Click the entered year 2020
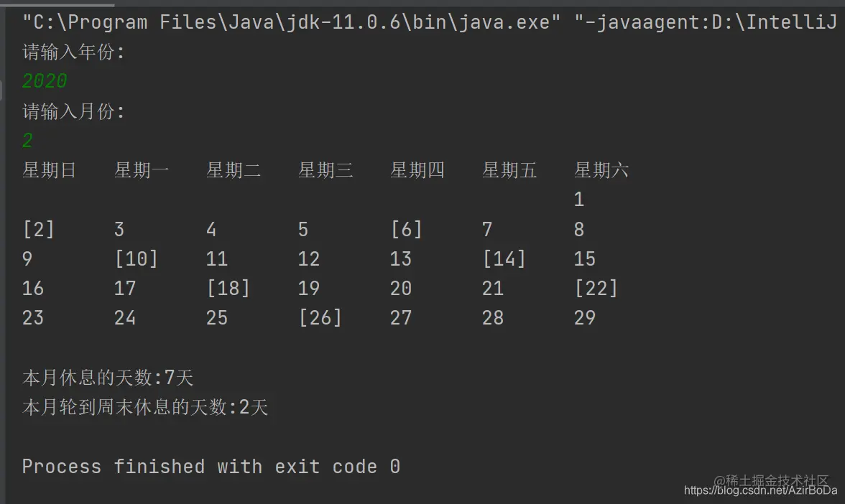Screen dimensions: 845x504 coord(45,81)
